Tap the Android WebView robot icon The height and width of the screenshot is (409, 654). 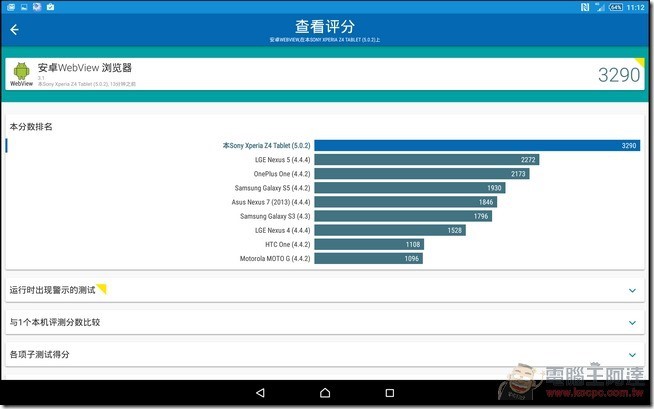21,71
